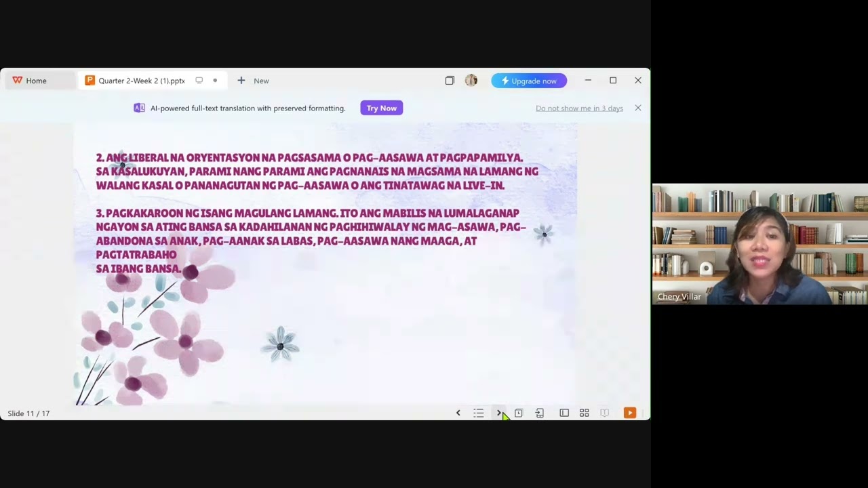Screen dimensions: 868x488
Task: Open slide sorter grid view icon
Action: pyautogui.click(x=584, y=413)
